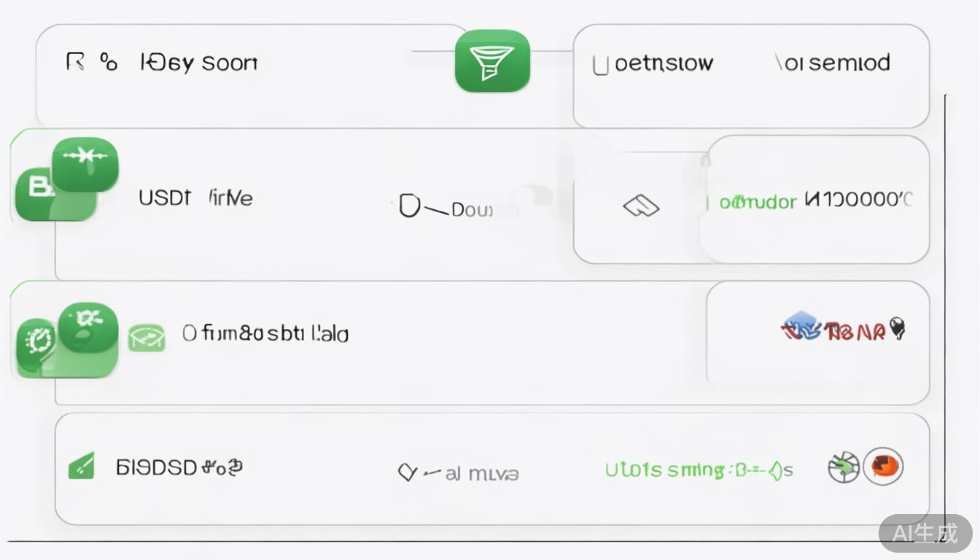Click the light green envelope icon

tap(147, 337)
